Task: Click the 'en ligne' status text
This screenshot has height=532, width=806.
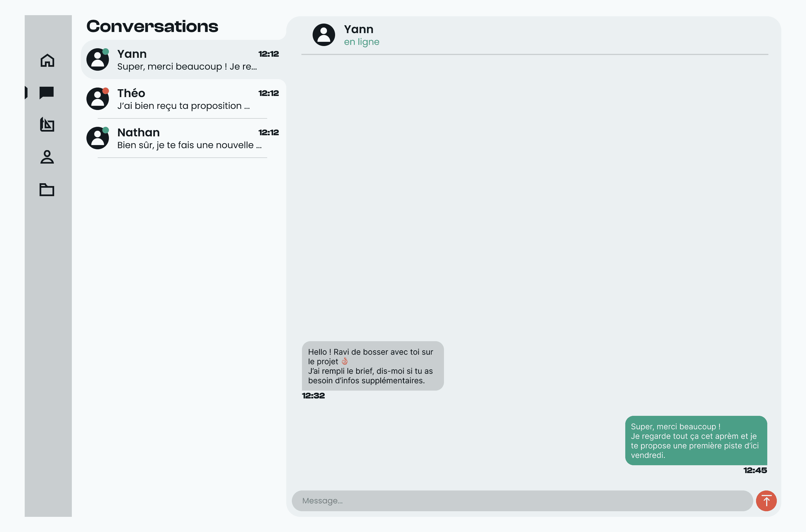Action: point(361,42)
